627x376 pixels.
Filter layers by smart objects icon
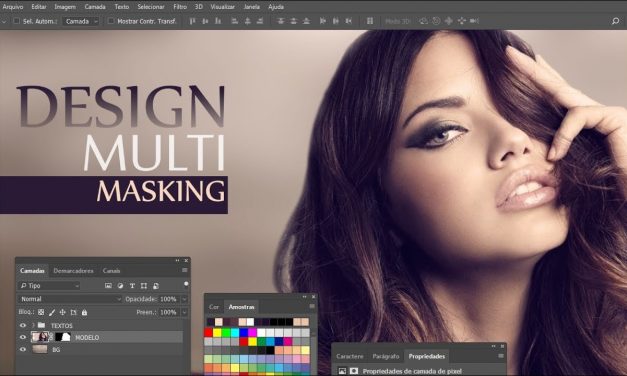tap(156, 286)
